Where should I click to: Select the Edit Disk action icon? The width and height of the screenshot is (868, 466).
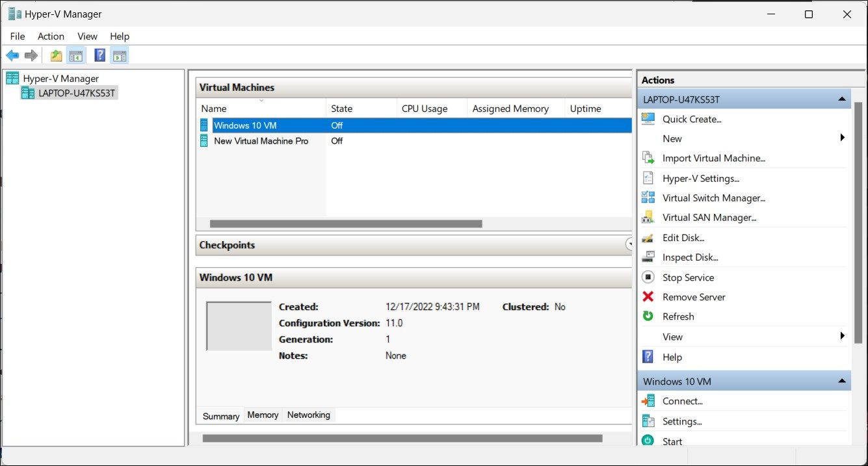tap(648, 237)
